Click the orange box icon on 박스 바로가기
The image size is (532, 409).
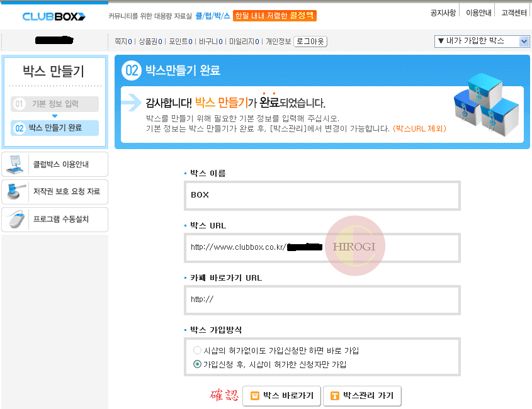[x=254, y=396]
